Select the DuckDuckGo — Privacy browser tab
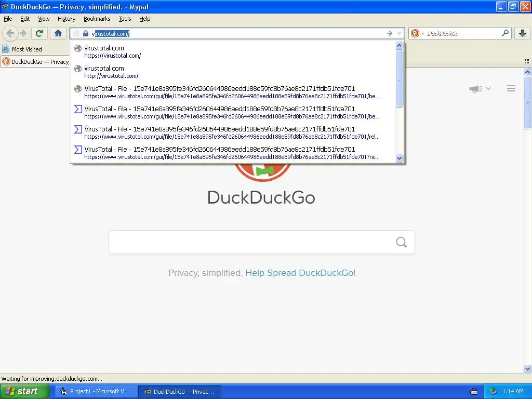532x399 pixels. 35,62
